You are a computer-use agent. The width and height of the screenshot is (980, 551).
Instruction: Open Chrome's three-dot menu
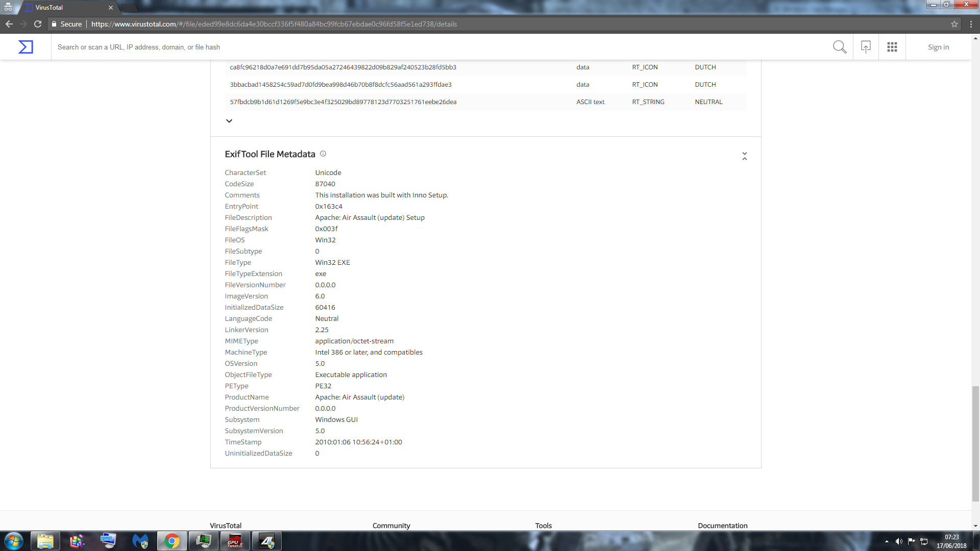(971, 24)
